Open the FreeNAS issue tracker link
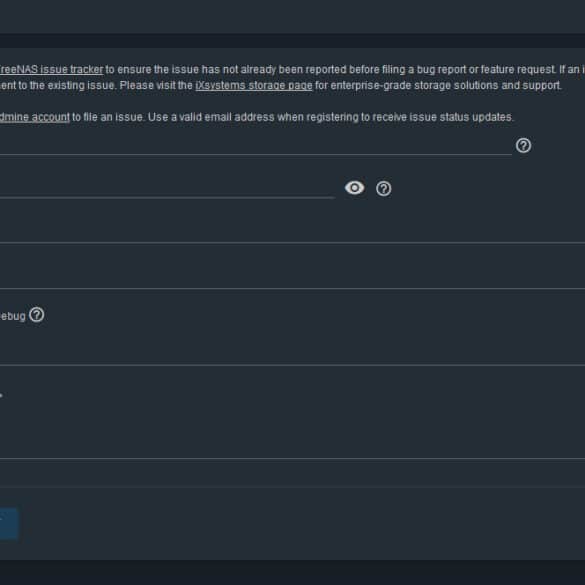Viewport: 585px width, 585px height. (x=51, y=69)
